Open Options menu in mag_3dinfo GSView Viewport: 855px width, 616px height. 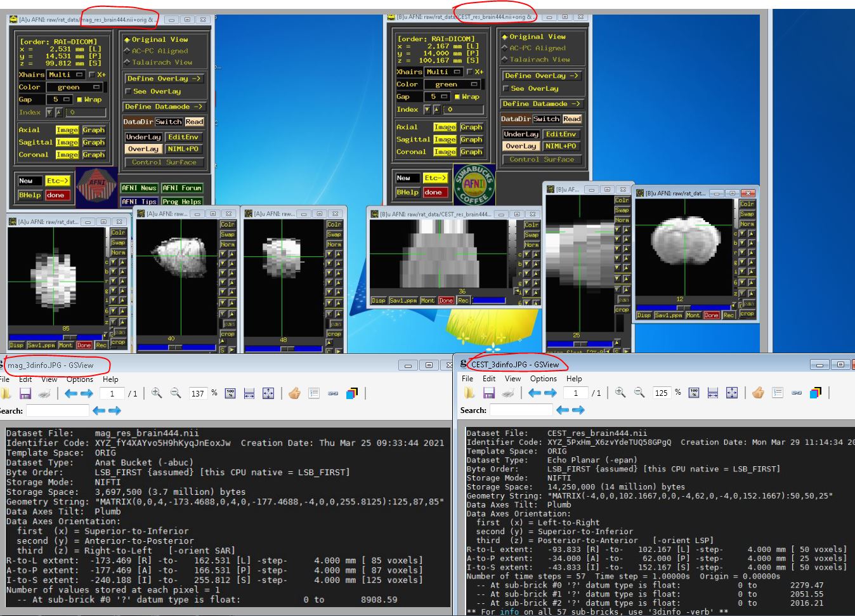coord(80,379)
